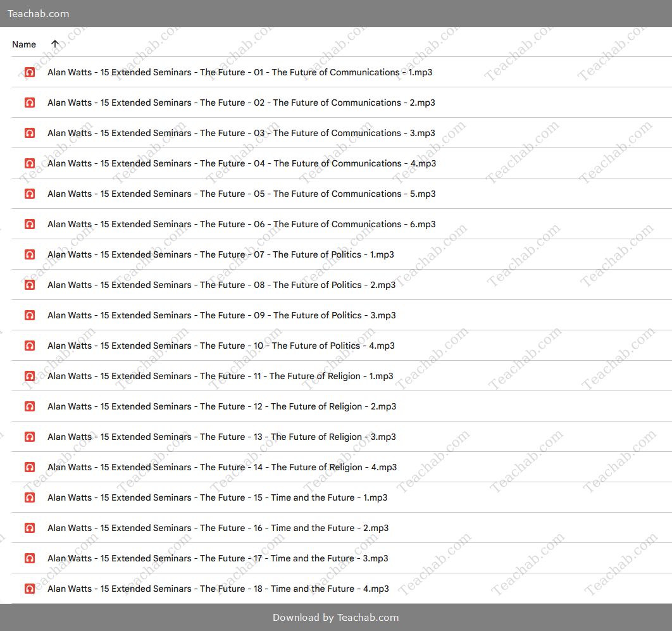Image resolution: width=672 pixels, height=631 pixels.
Task: Select file name '13 - The Future of Religion - 3.mp3'
Action: [x=221, y=437]
